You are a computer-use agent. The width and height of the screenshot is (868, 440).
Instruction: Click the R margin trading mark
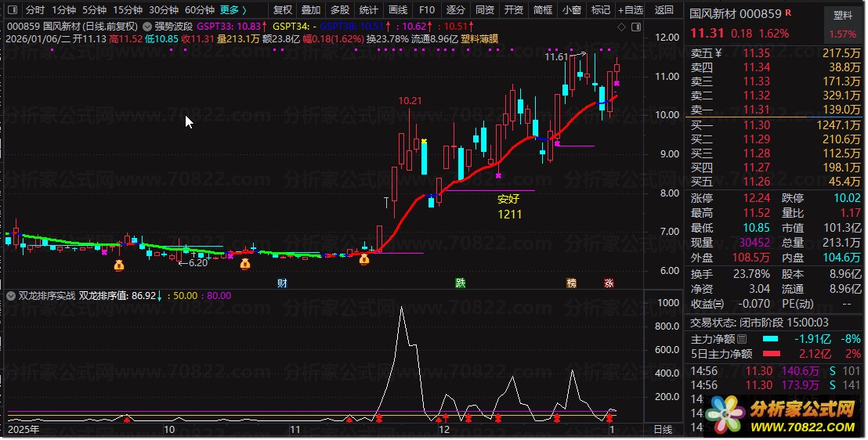coord(788,13)
